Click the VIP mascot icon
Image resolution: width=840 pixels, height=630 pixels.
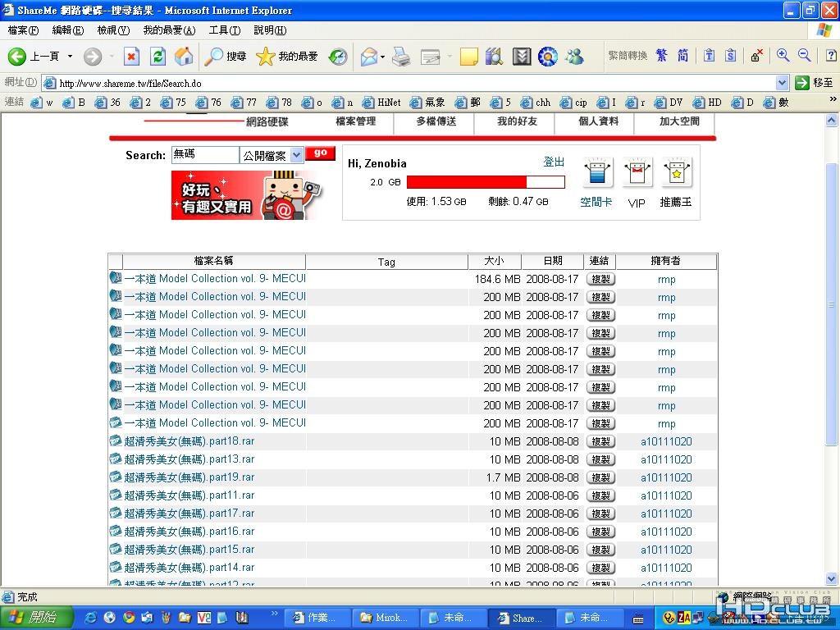637,172
